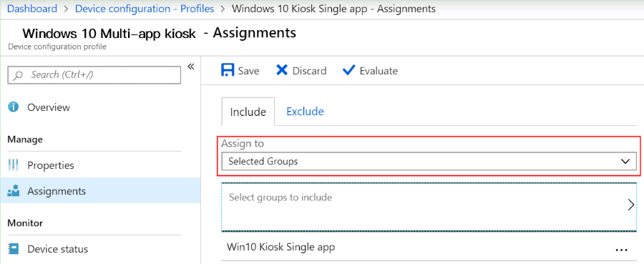Click the Overview info icon
Screen dimensions: 644x264
[x=14, y=107]
